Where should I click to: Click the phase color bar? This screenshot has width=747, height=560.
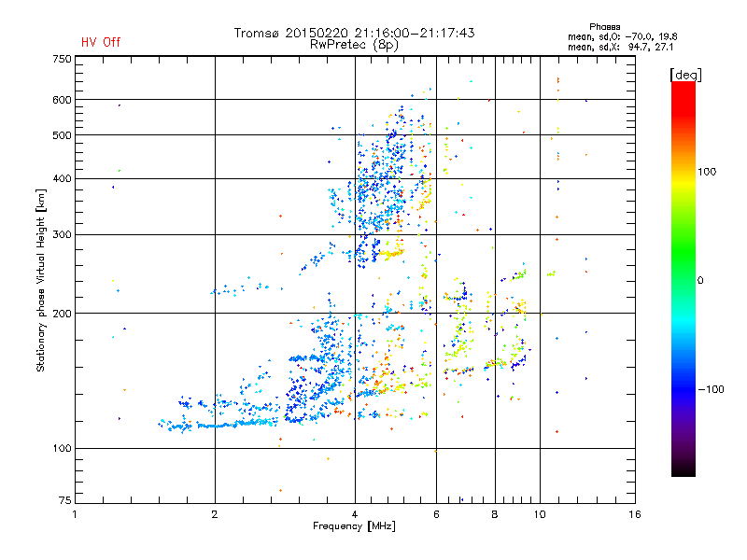pyautogui.click(x=684, y=278)
